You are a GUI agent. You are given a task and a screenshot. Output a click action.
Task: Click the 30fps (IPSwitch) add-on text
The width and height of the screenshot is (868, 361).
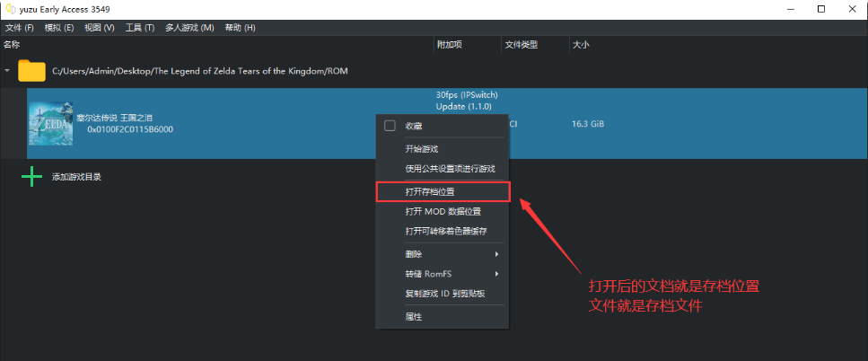click(x=467, y=94)
